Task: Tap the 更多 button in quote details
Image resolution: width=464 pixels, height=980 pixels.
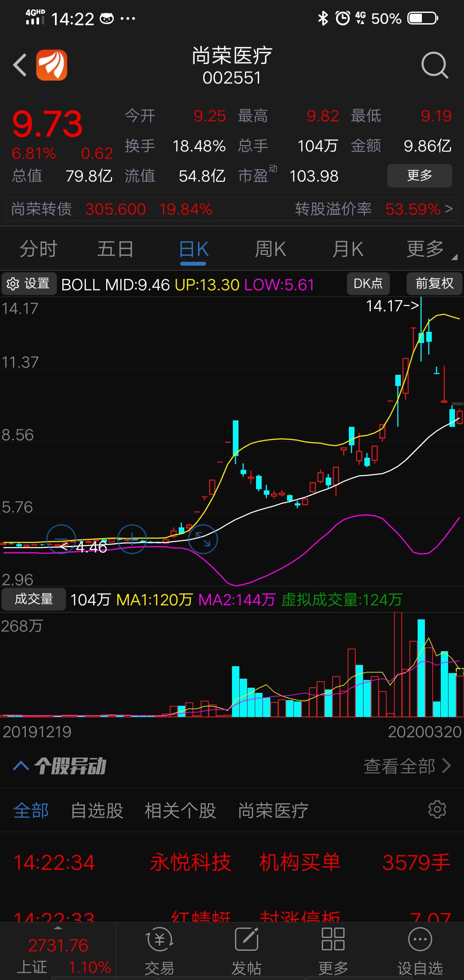Action: click(420, 175)
